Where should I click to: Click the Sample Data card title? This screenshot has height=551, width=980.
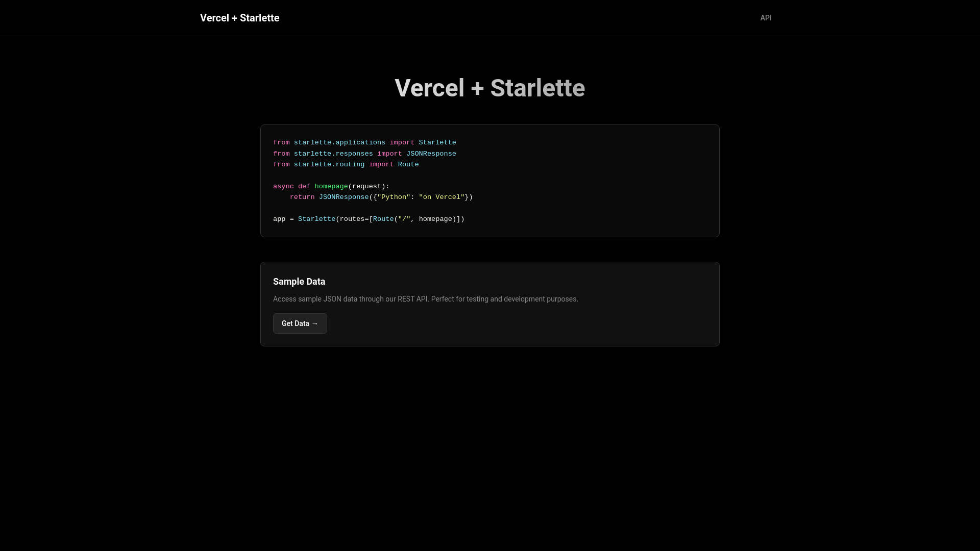point(299,282)
